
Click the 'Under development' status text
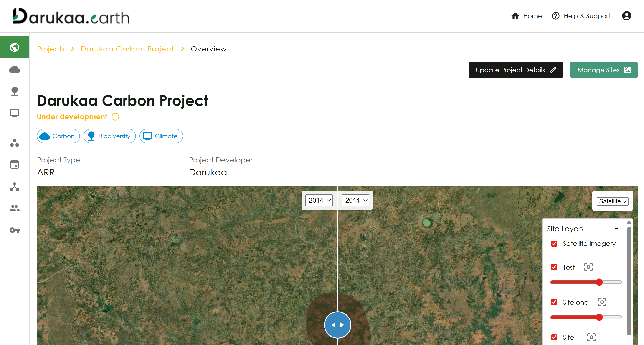(72, 117)
